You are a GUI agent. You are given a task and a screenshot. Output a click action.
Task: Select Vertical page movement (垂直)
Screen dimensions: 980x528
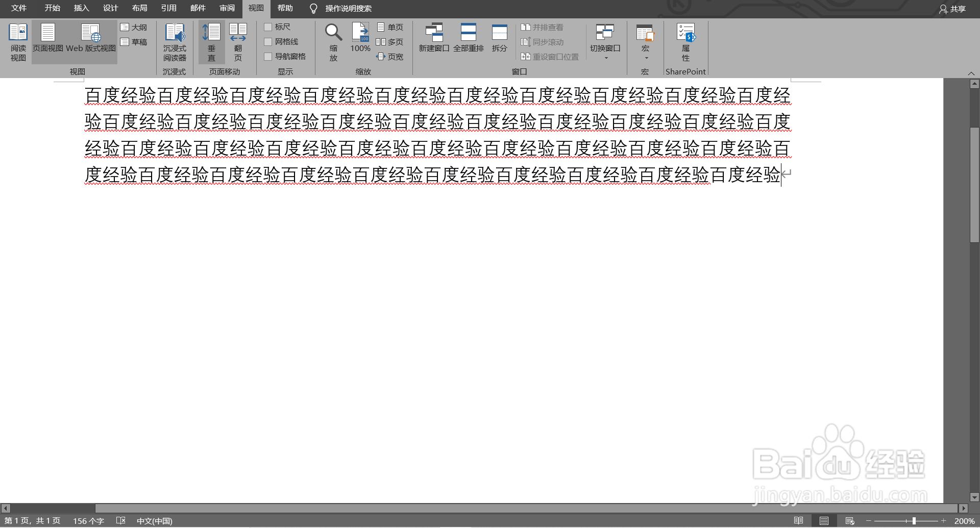tap(211, 42)
